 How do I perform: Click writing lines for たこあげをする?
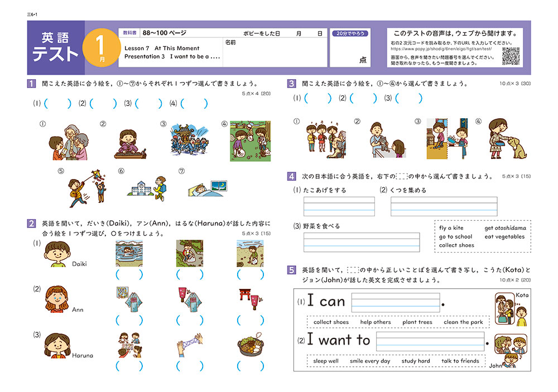339,206
